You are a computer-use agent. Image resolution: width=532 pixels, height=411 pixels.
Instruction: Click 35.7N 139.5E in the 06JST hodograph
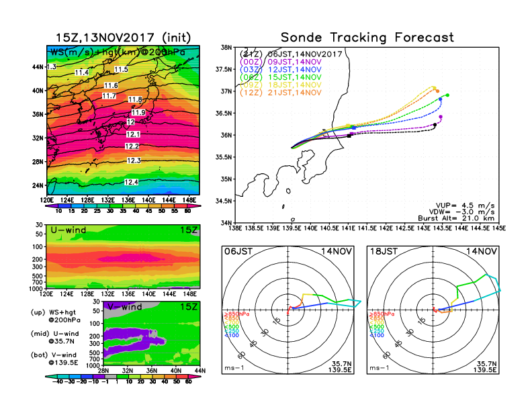click(340, 367)
